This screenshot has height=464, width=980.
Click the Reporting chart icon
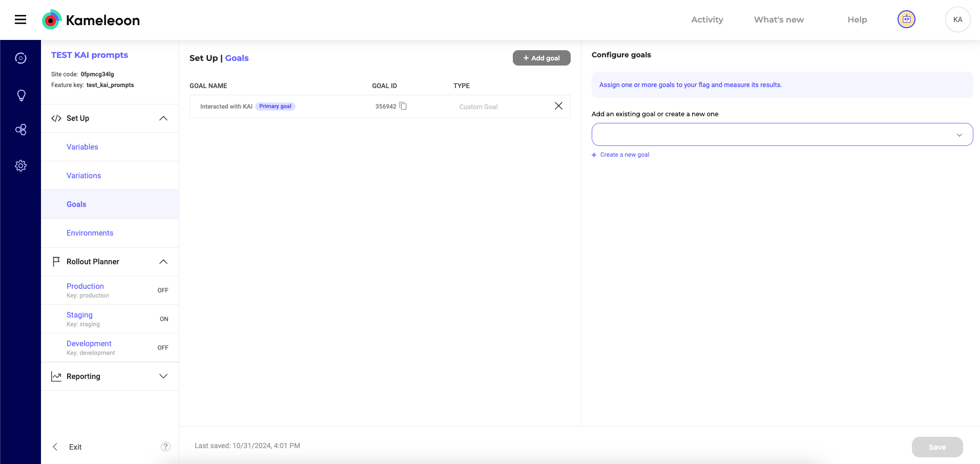(x=56, y=376)
